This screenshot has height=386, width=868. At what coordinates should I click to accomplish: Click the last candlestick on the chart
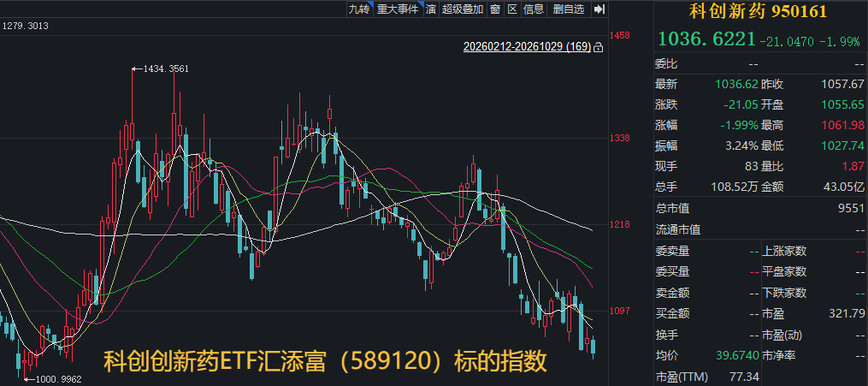pos(593,347)
